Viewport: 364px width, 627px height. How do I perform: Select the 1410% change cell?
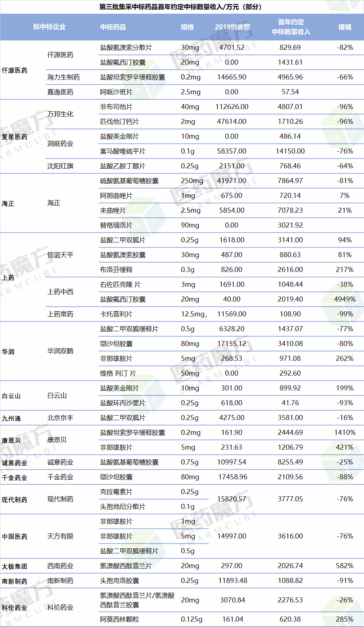345,433
